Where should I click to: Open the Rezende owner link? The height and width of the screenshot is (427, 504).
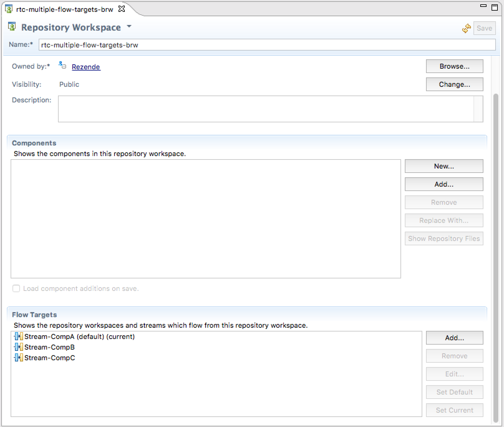coord(86,67)
